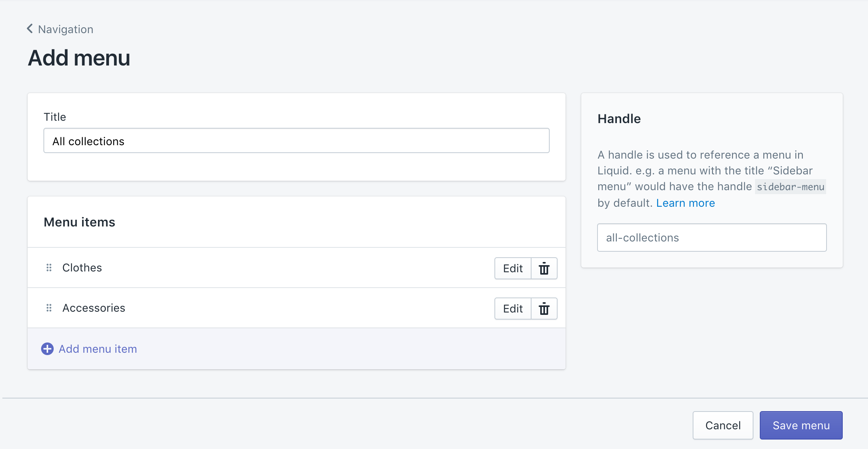Grab the drag handle for Clothes

[x=49, y=268]
